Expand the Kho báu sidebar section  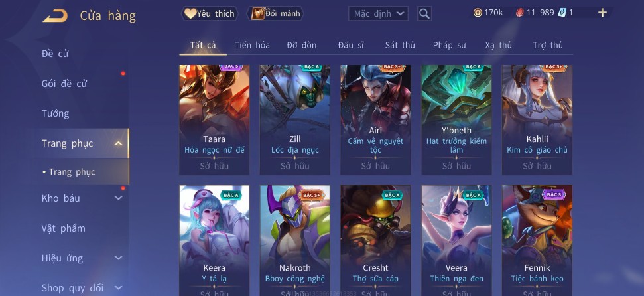tap(118, 198)
